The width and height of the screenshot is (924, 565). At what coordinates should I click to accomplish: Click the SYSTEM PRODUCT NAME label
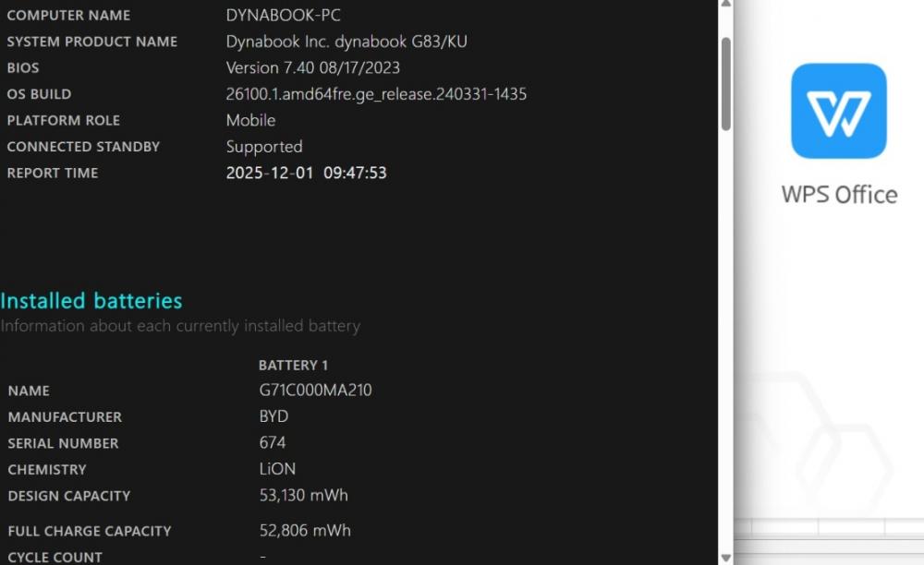coord(92,42)
